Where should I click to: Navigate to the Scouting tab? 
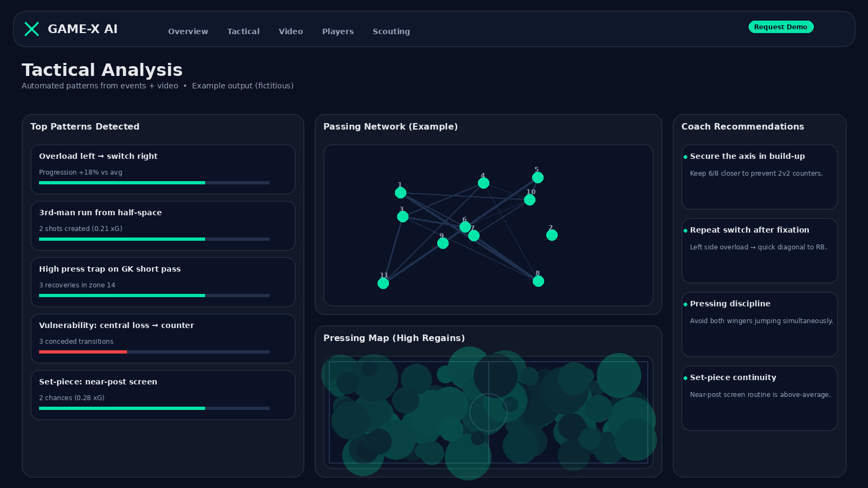click(x=391, y=31)
